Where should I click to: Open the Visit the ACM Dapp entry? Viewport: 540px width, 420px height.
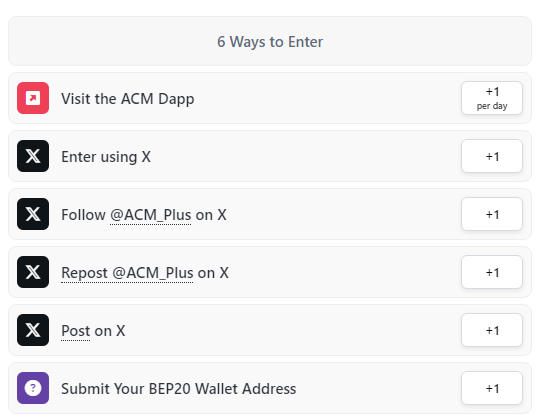click(x=270, y=98)
